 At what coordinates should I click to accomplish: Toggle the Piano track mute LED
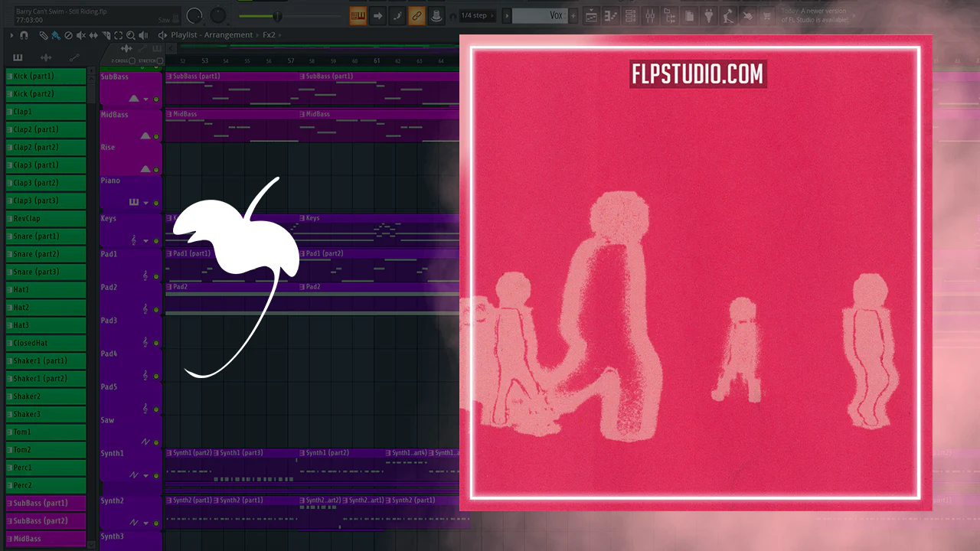(x=156, y=204)
